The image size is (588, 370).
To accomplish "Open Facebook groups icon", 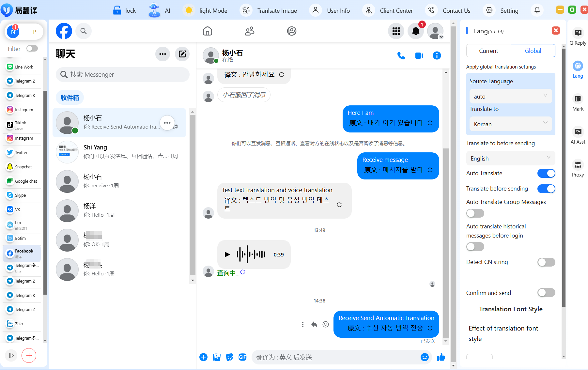I will pos(292,31).
